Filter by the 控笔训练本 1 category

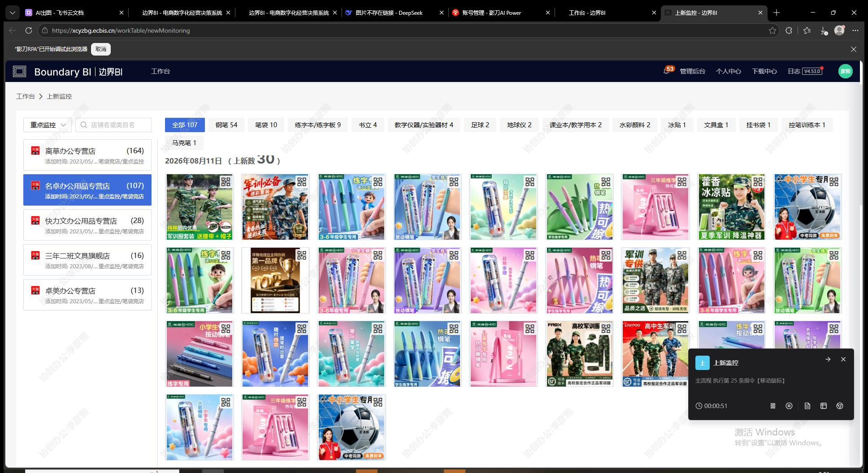point(807,125)
